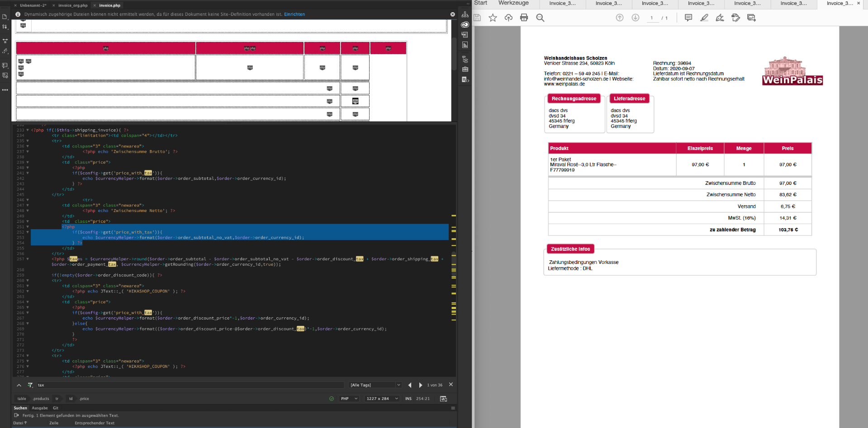Screen dimensions: 868x428
Task: Click the search field containing 'tax'
Action: pyautogui.click(x=190, y=385)
